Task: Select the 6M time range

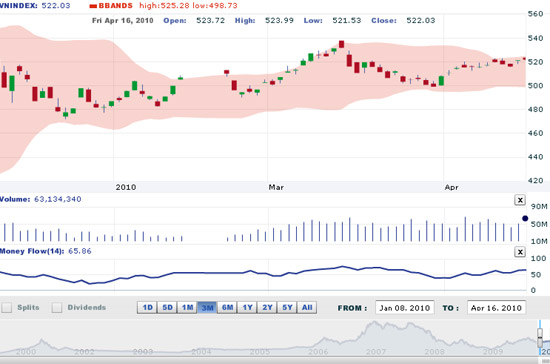Action: 227,308
